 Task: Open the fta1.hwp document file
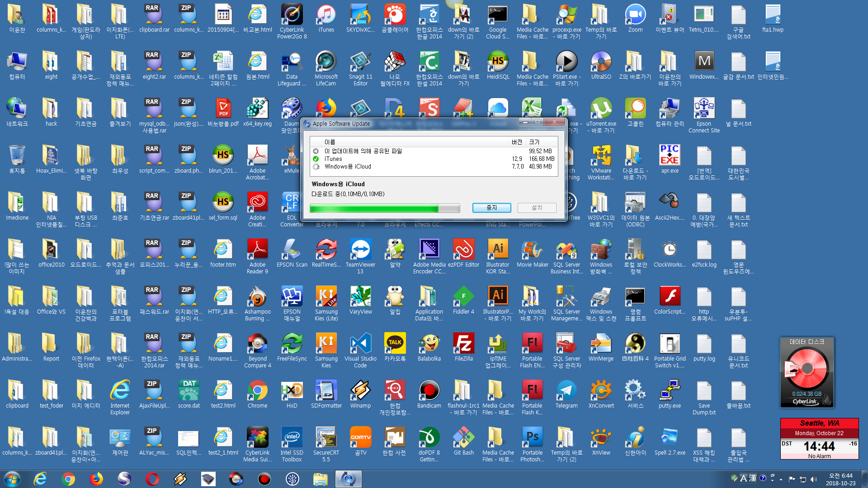point(773,19)
